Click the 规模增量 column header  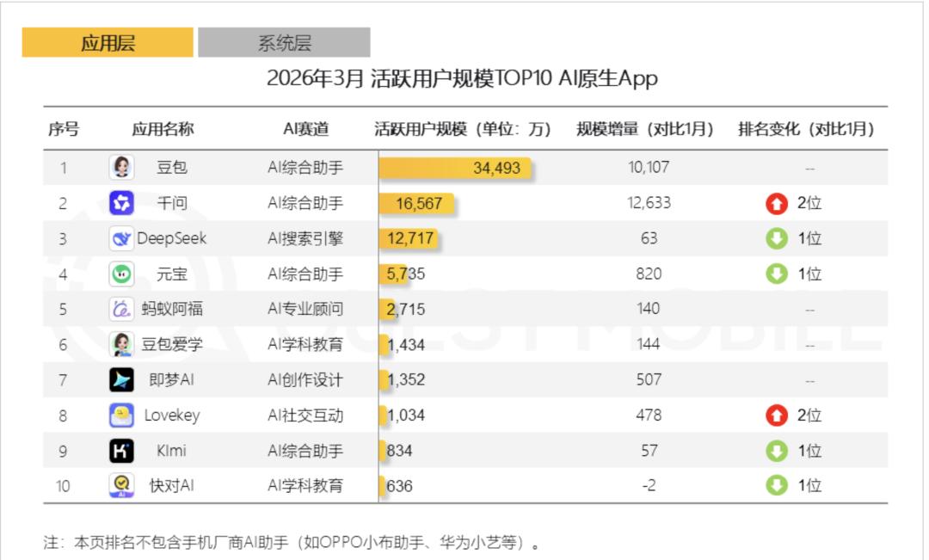(644, 128)
